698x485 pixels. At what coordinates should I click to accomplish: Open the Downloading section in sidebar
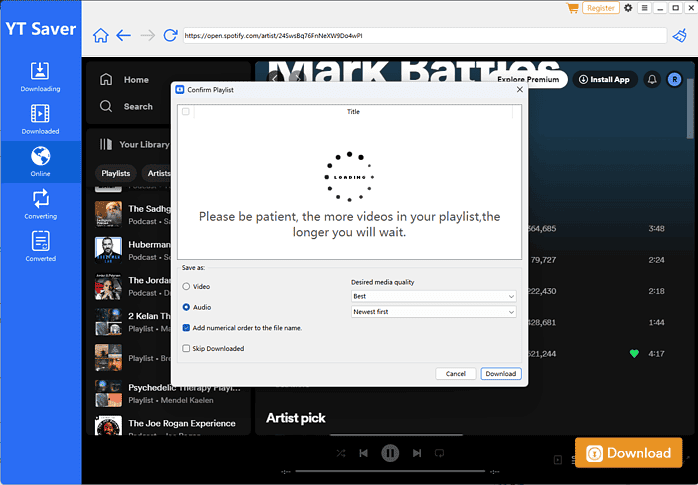40,76
